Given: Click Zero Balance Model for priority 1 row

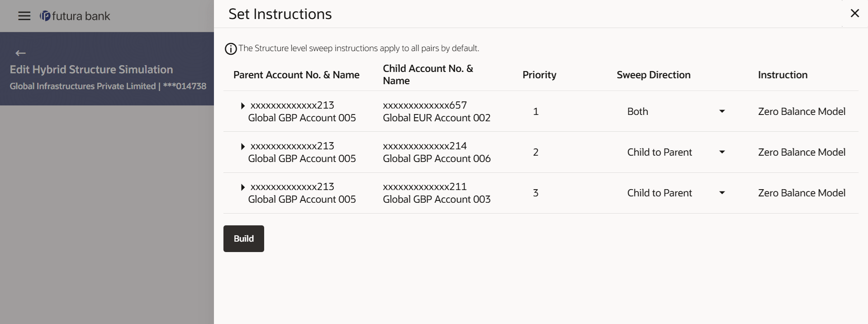Looking at the screenshot, I should (x=801, y=112).
